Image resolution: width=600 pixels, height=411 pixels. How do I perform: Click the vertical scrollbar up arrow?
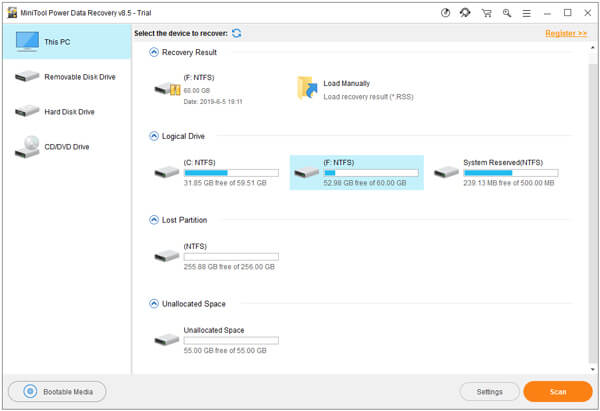[593, 47]
